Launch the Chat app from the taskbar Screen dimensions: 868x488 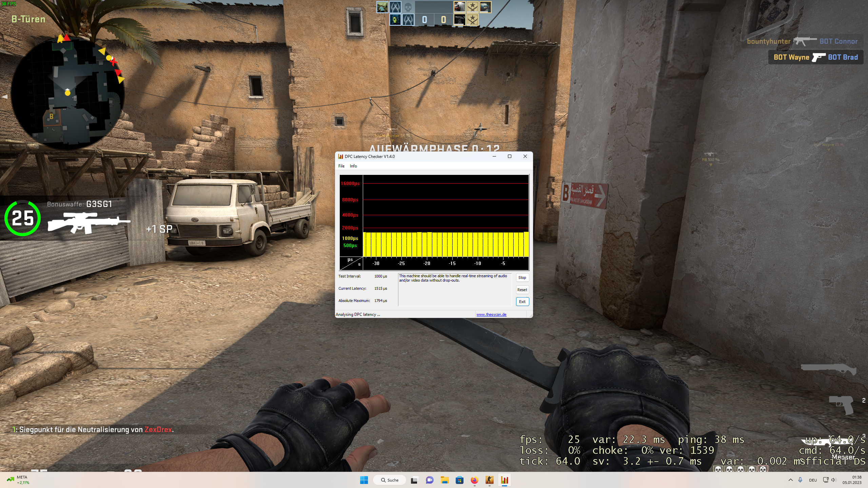(x=429, y=480)
